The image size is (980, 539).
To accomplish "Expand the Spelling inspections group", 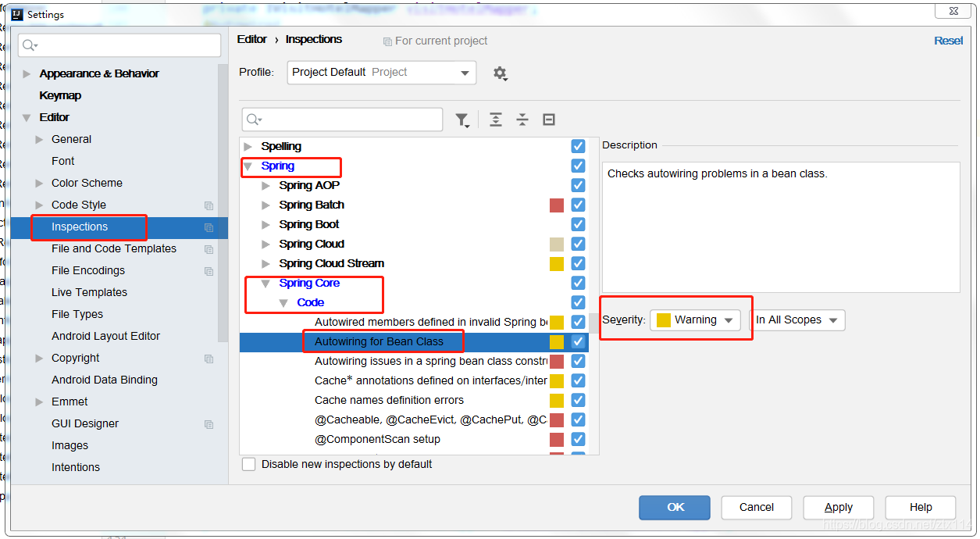I will pyautogui.click(x=248, y=146).
